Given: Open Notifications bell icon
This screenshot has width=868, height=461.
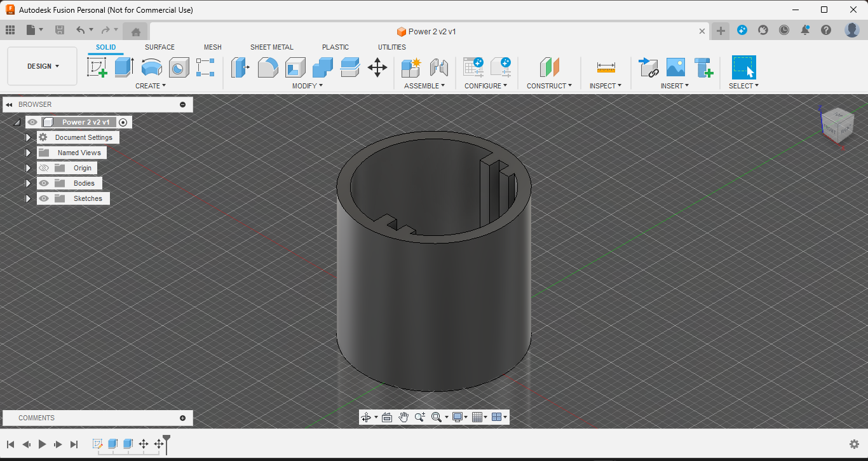Looking at the screenshot, I should click(805, 30).
